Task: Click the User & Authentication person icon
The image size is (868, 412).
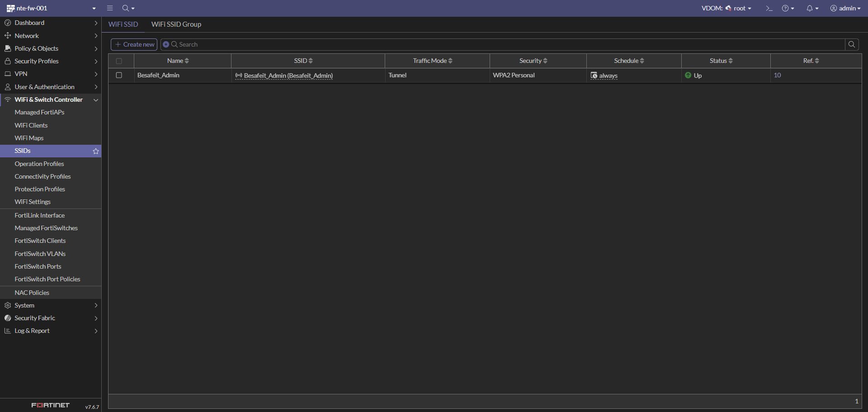Action: click(8, 87)
